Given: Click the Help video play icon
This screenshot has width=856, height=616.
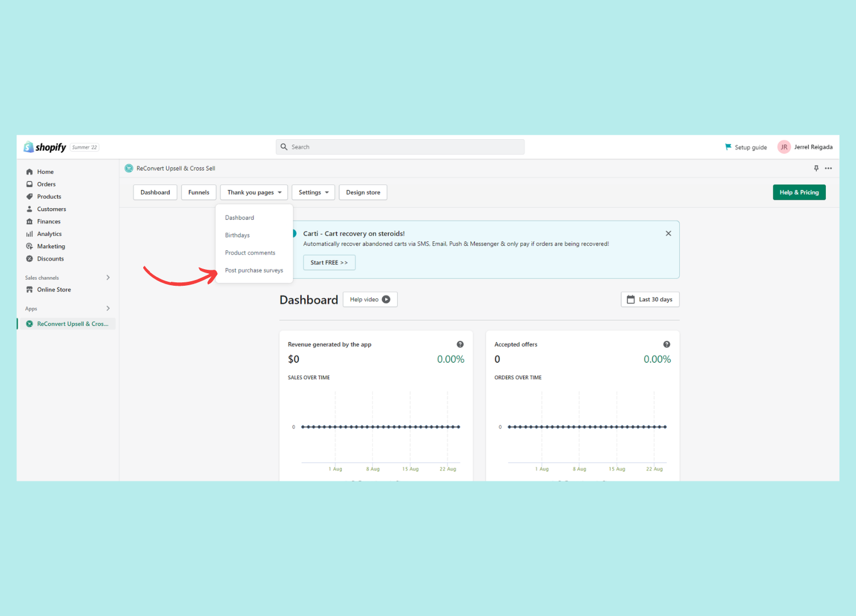Looking at the screenshot, I should (386, 299).
